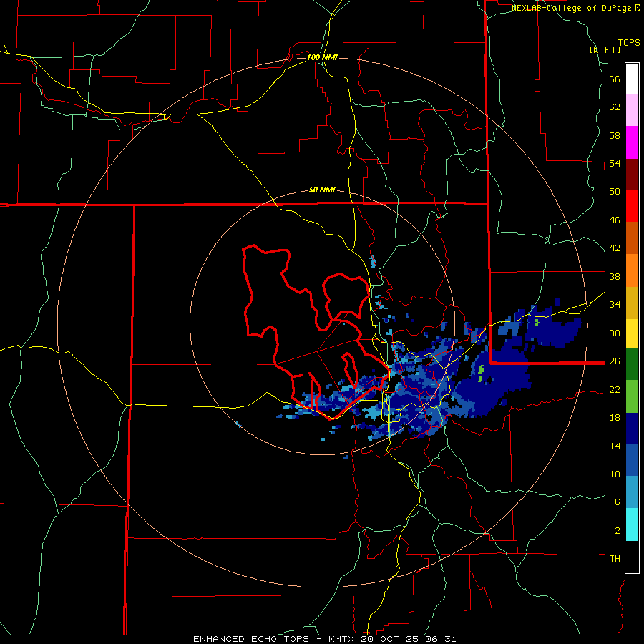Click the "6" legend value
Screen dimensions: 644x644
pyautogui.click(x=618, y=502)
